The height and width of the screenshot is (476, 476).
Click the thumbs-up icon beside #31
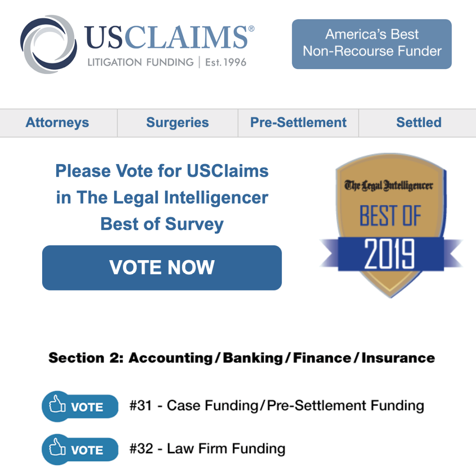(57, 404)
